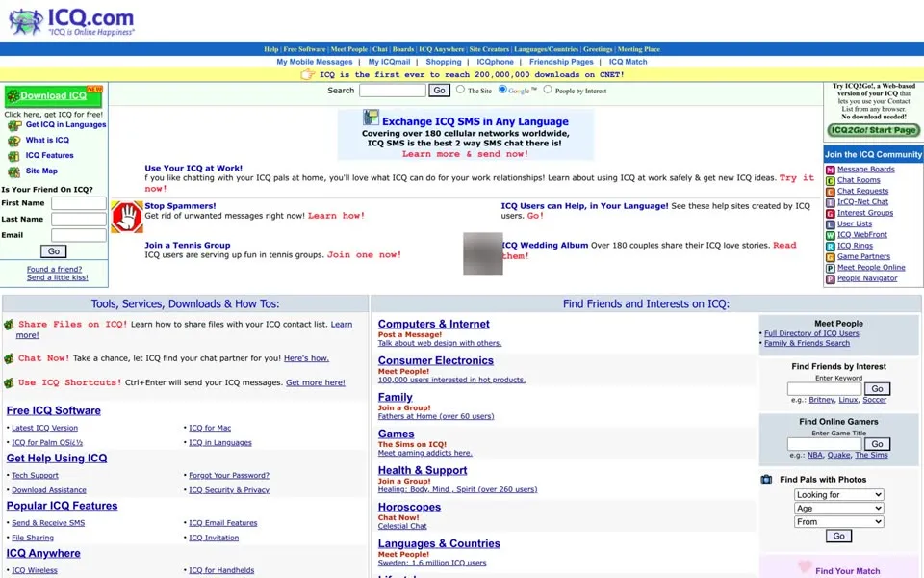Open the Age dropdown

(838, 509)
